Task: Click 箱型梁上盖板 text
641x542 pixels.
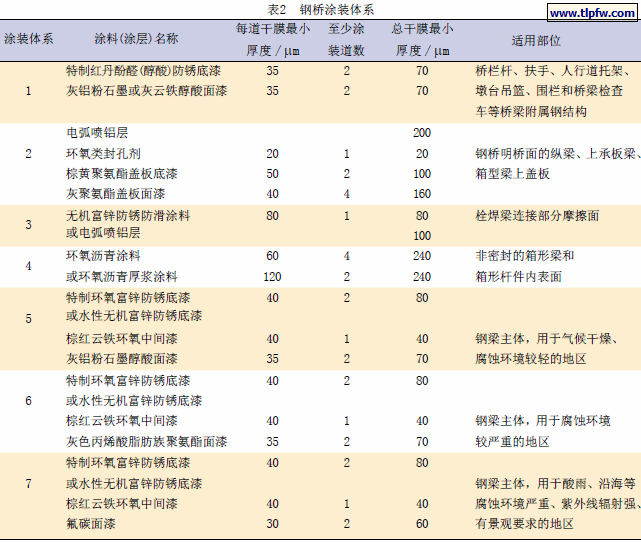Action: [x=512, y=174]
